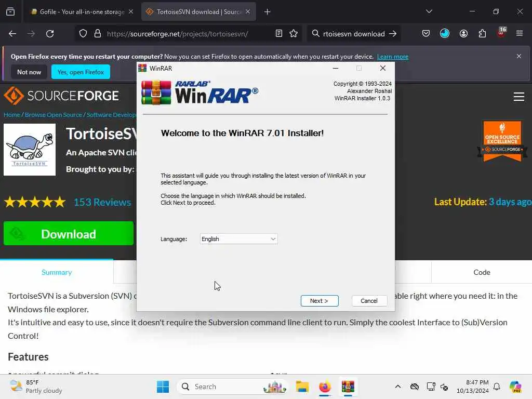
Task: Close the TortoiseSVN download tab
Action: click(x=248, y=12)
